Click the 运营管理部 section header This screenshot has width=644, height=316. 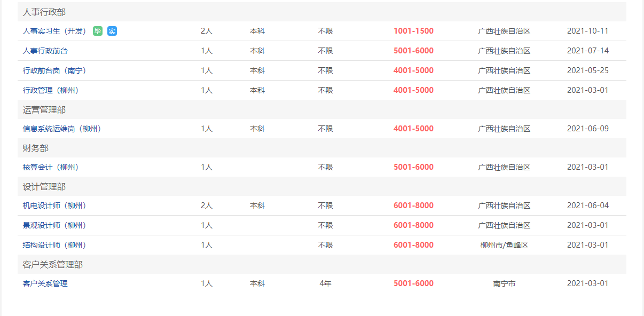322,109
